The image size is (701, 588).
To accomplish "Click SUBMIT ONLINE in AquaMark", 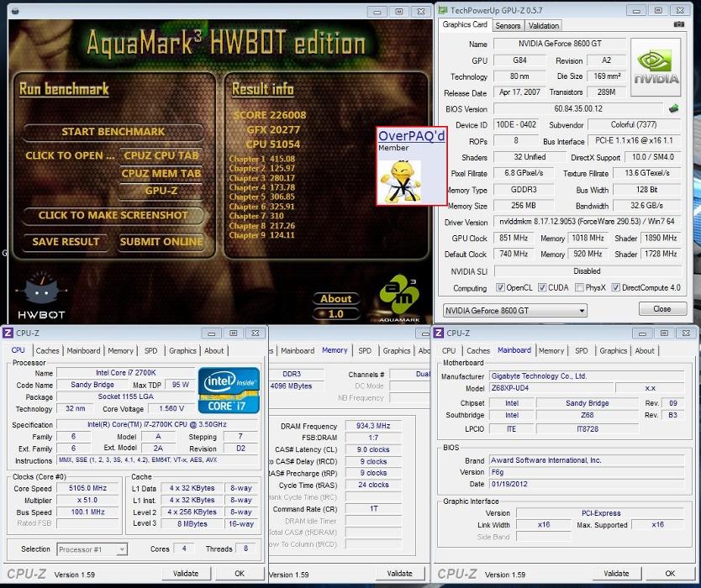I will click(161, 242).
